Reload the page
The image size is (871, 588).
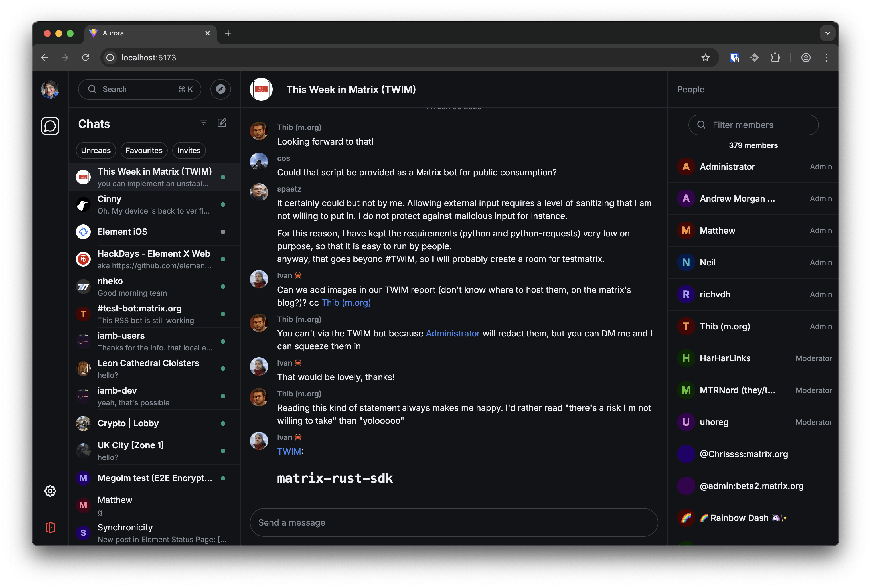point(86,58)
